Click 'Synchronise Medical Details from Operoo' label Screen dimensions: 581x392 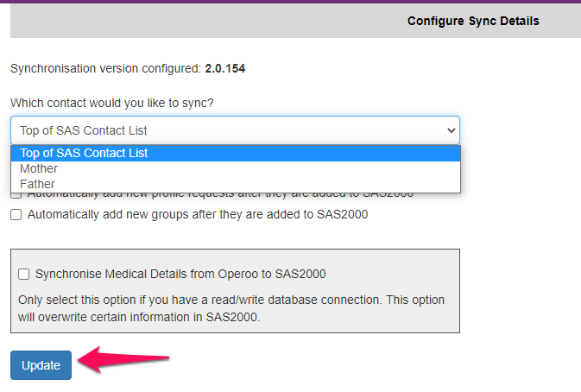coord(180,275)
